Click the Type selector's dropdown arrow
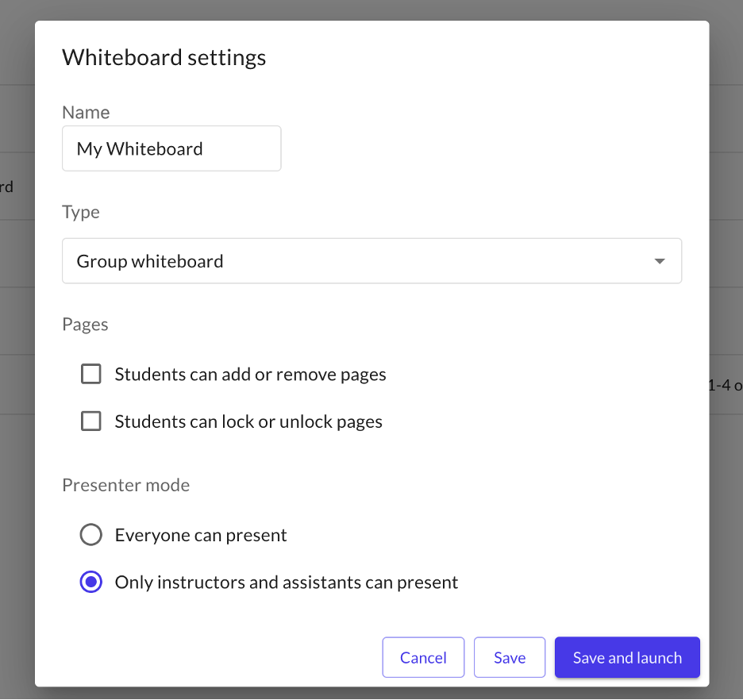 (659, 261)
